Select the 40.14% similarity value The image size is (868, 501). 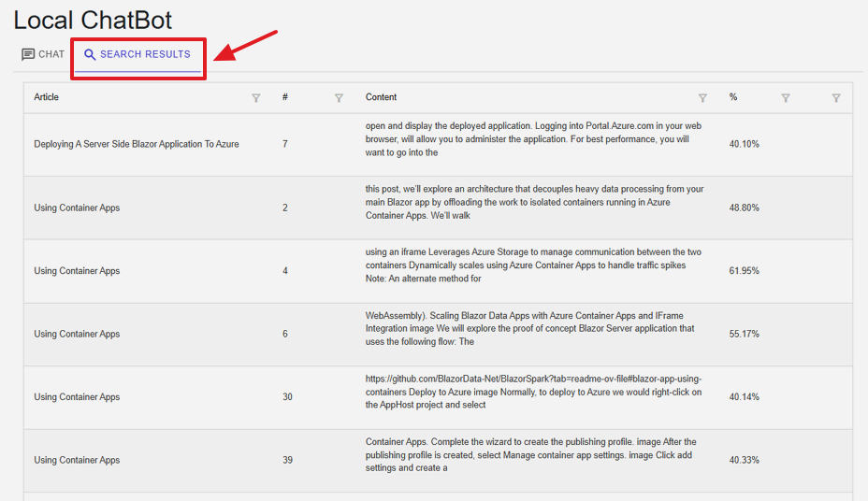[744, 397]
